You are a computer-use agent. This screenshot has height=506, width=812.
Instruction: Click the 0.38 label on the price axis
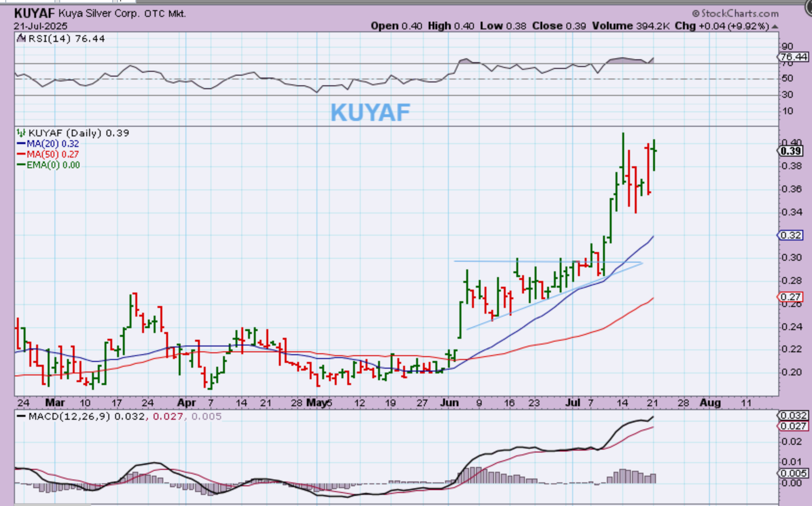point(791,166)
